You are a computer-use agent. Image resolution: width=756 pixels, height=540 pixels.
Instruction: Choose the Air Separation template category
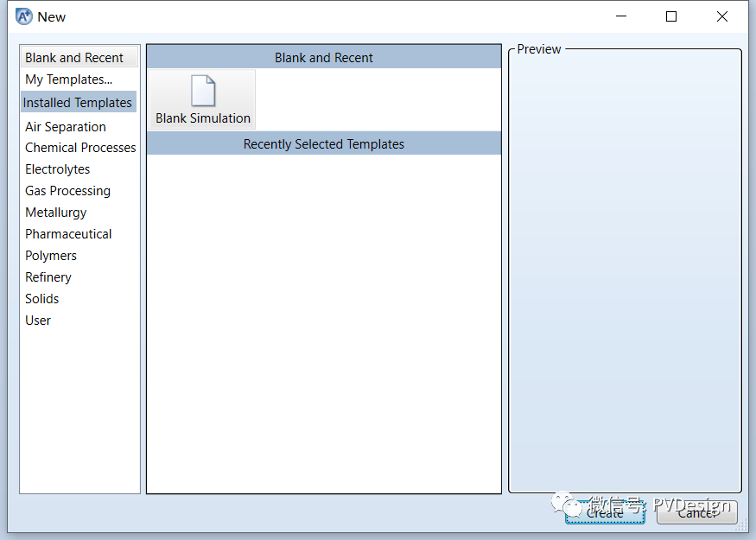click(x=66, y=127)
